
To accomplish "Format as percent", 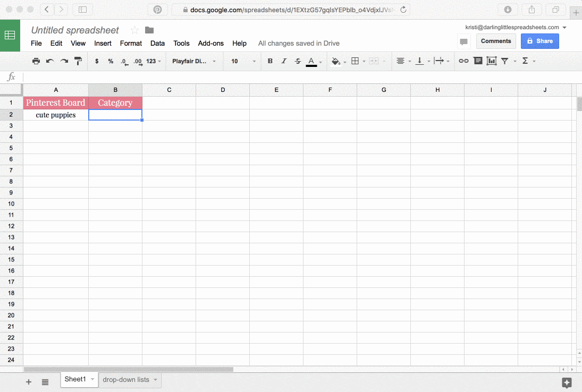I will (111, 61).
